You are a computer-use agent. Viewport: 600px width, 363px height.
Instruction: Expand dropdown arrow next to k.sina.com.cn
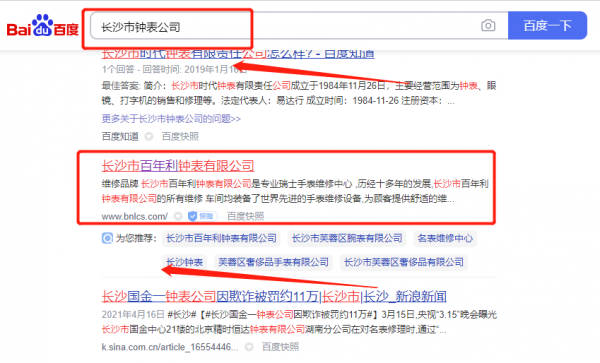[249, 347]
